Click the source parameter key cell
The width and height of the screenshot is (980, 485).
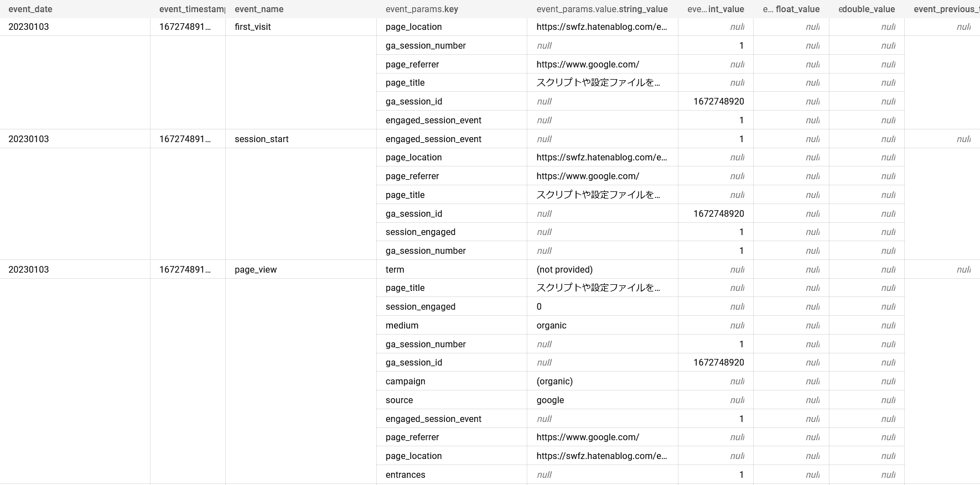pos(400,400)
